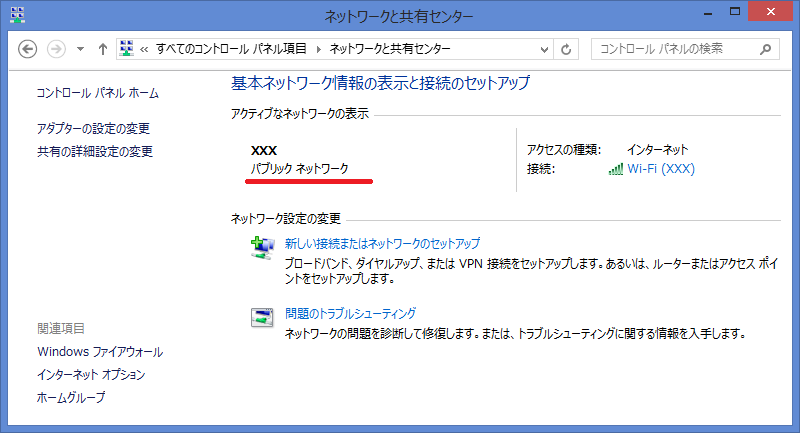Click the control panel icon in address bar
Image resolution: width=800 pixels, height=433 pixels.
coord(128,49)
